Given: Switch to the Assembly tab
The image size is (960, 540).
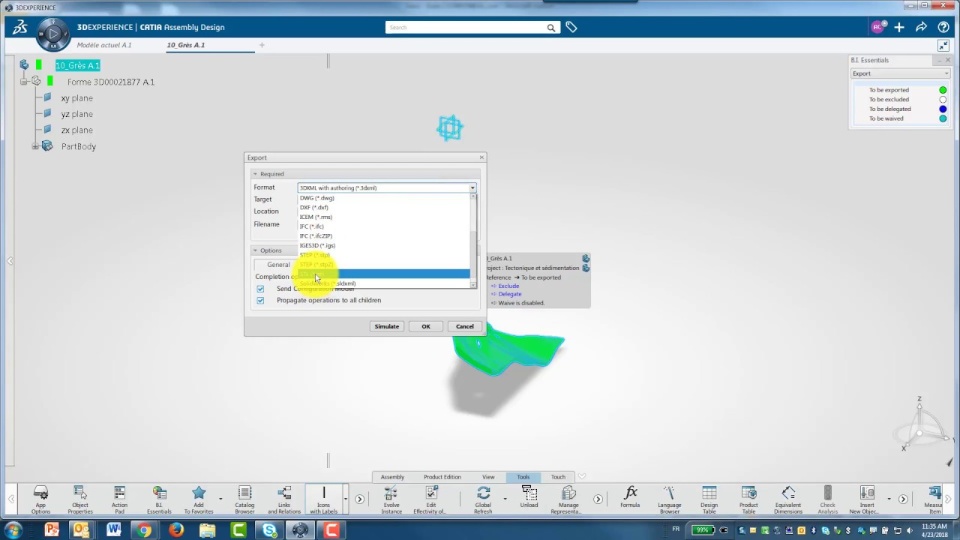Looking at the screenshot, I should tap(392, 477).
